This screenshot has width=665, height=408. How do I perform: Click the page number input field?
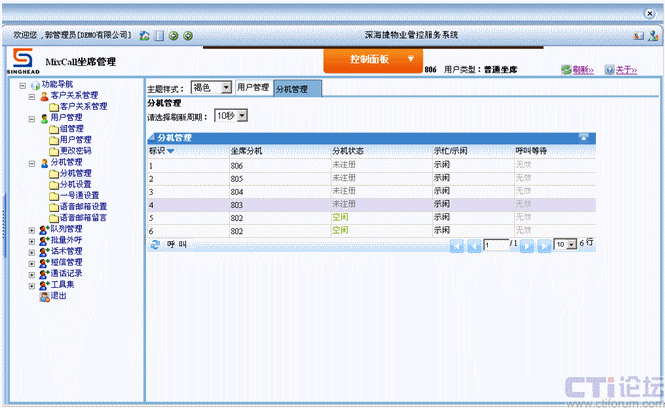pos(495,245)
